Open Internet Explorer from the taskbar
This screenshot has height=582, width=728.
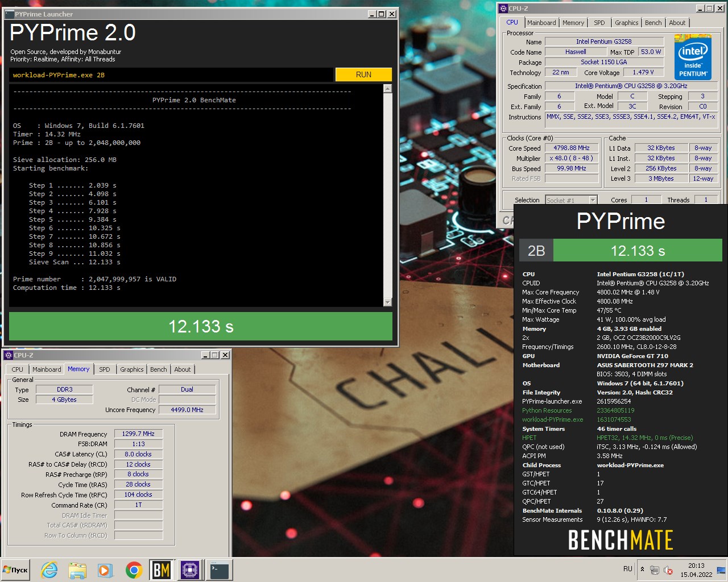(49, 569)
